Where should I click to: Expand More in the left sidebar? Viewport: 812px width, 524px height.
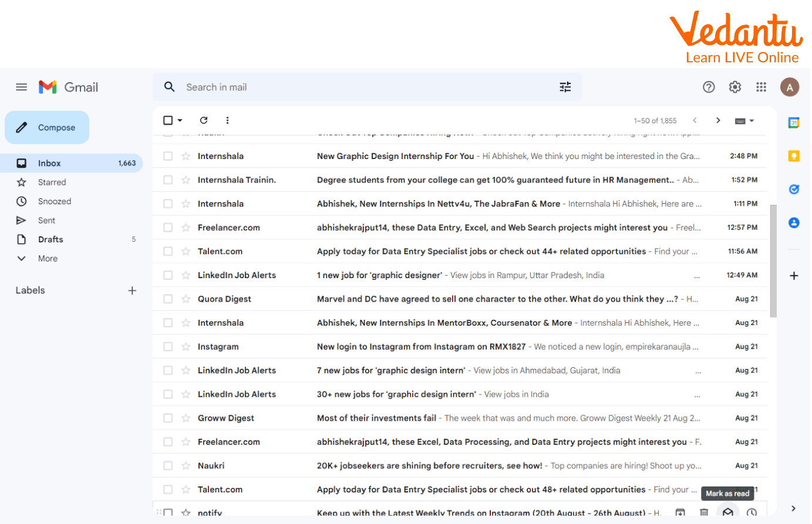pos(48,259)
